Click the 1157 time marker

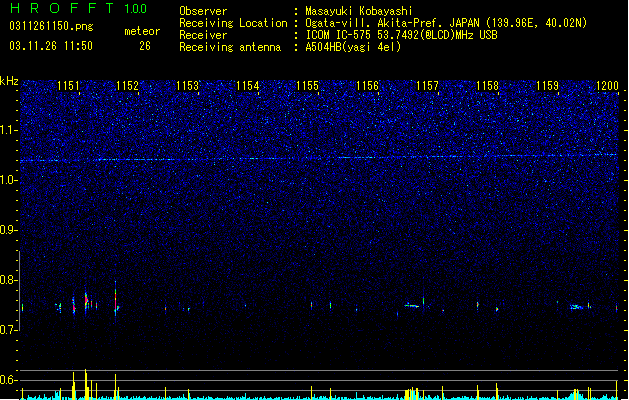point(428,86)
